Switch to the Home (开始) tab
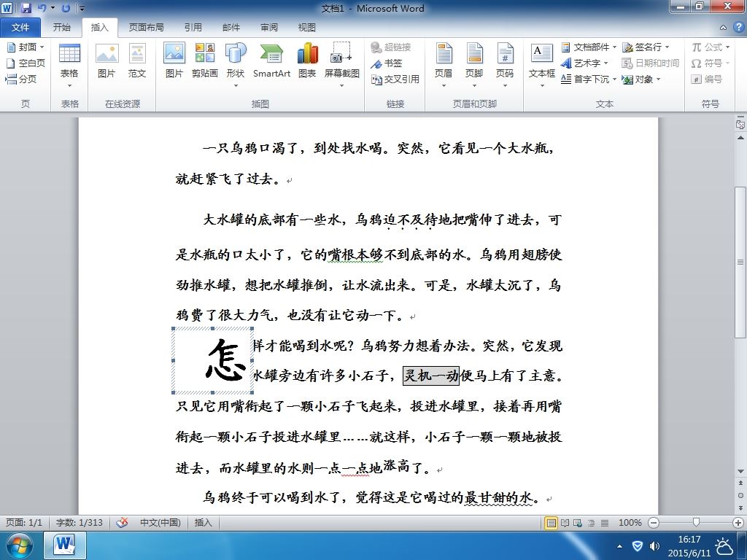Screen dimensions: 747x560 point(62,28)
